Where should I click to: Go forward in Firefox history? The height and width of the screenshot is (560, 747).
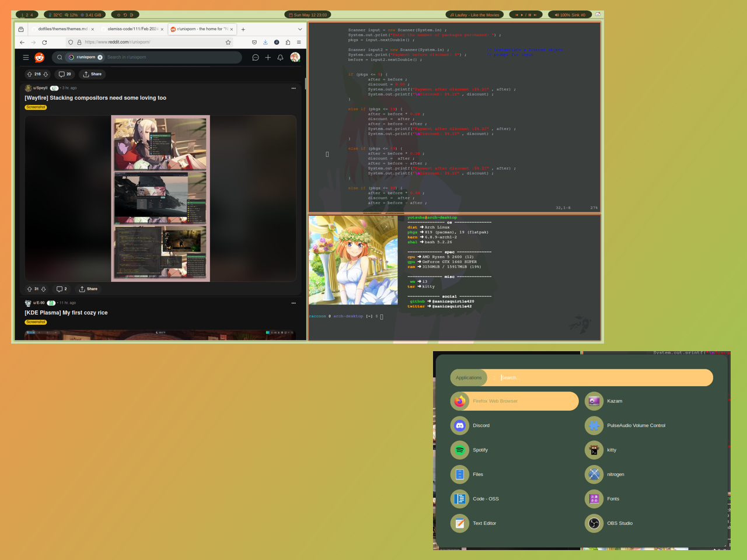33,42
